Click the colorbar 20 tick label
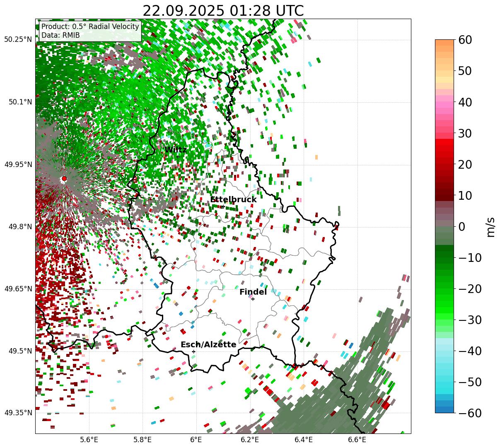 click(466, 165)
